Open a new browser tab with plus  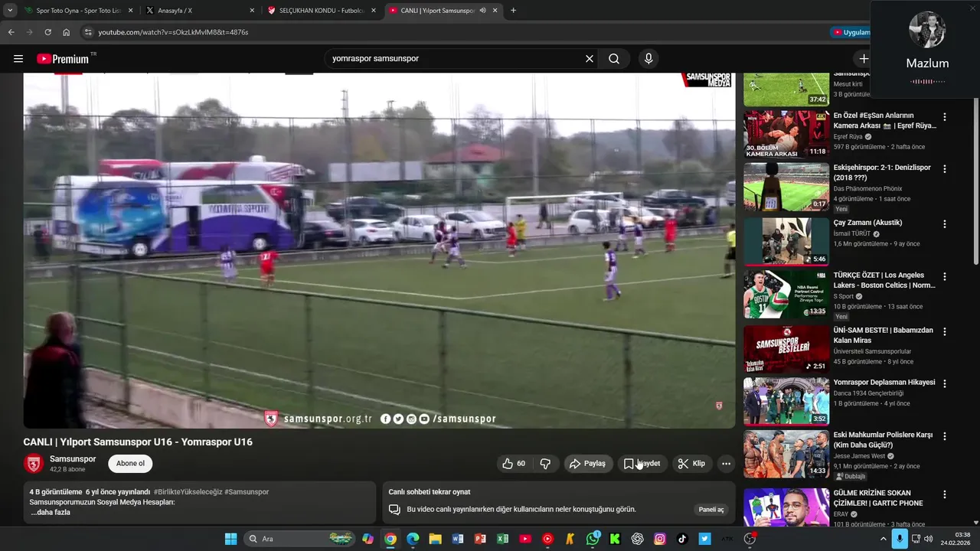click(513, 11)
